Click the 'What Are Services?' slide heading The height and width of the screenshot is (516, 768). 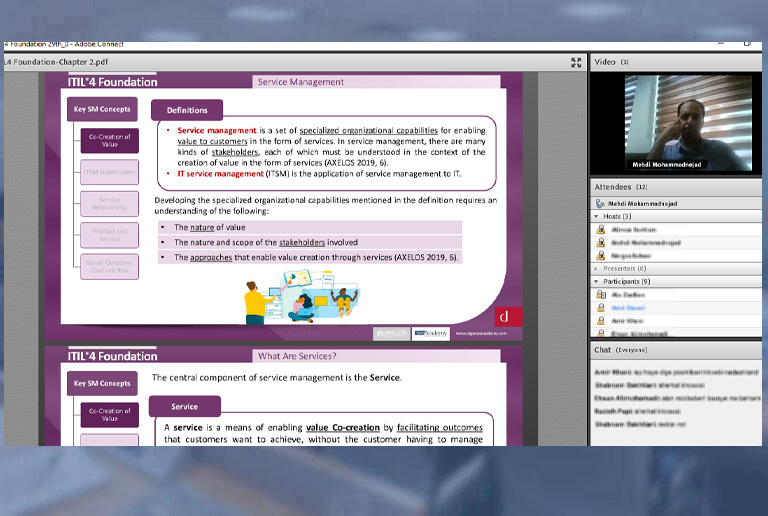(297, 356)
